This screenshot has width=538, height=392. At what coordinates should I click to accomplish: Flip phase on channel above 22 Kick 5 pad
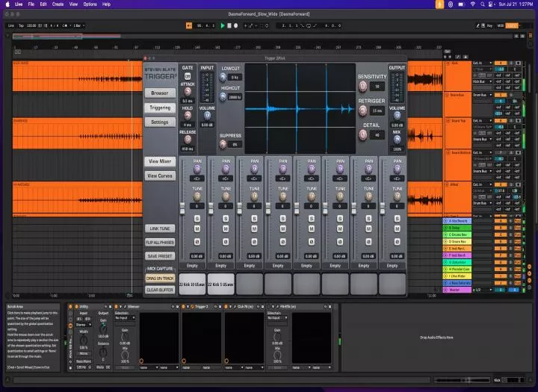[226, 242]
